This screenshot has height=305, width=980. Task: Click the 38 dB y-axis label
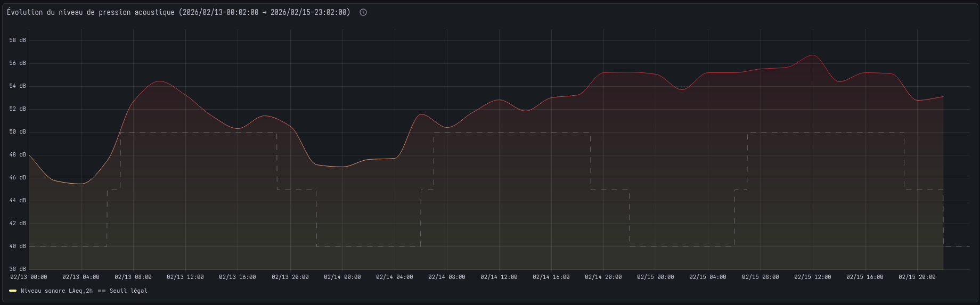(x=18, y=269)
